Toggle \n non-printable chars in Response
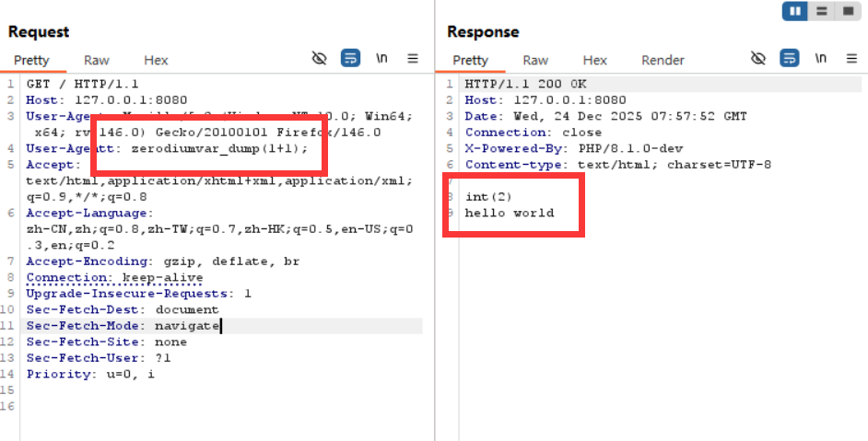The width and height of the screenshot is (868, 441). click(x=820, y=58)
